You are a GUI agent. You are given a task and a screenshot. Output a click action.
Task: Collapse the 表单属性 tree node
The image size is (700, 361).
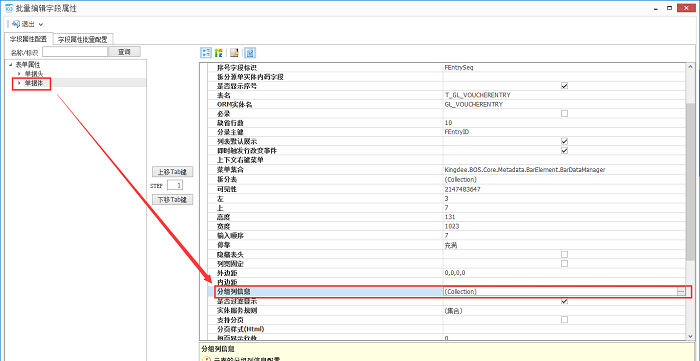point(10,65)
